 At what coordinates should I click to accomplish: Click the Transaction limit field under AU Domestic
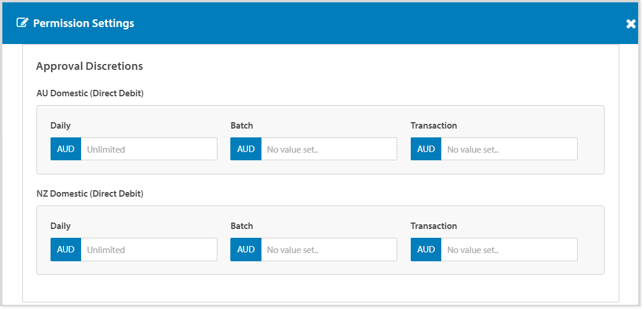click(x=509, y=149)
